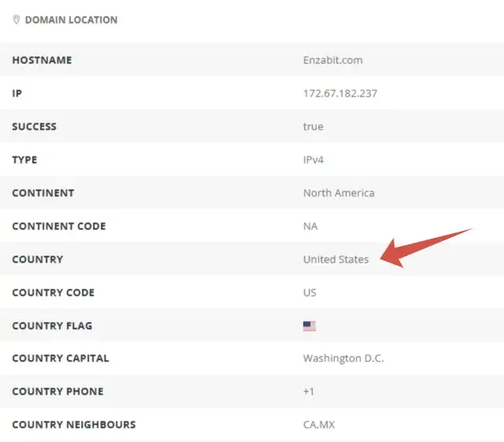This screenshot has width=504, height=442.
Task: Click the SUCCESS value true
Action: click(x=313, y=127)
